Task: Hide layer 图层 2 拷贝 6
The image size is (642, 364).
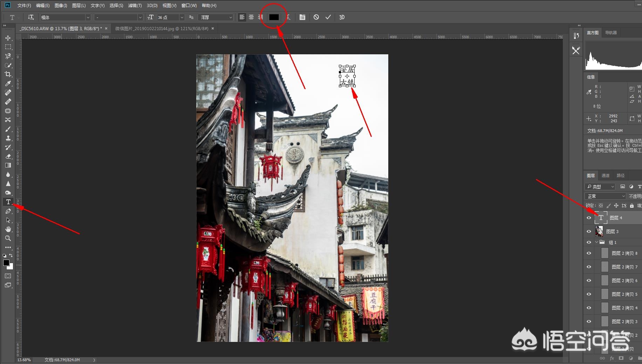Action: point(589,281)
